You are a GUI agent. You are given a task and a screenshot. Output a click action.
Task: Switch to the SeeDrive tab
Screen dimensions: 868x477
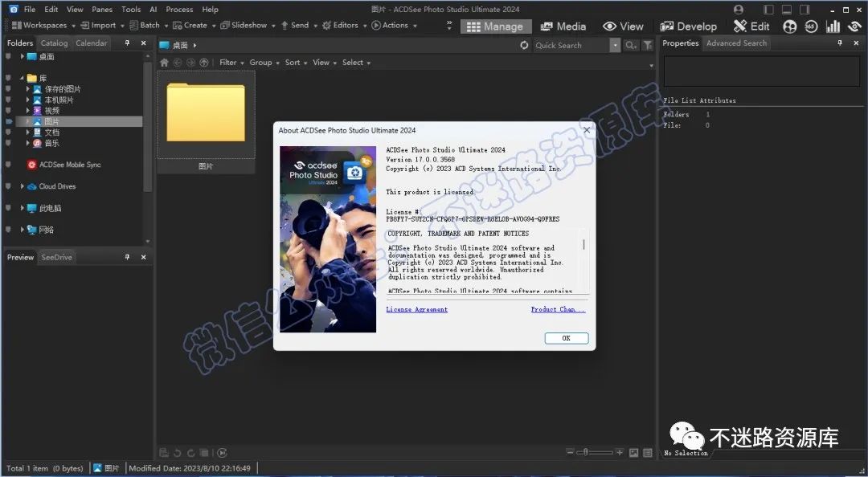click(x=56, y=257)
